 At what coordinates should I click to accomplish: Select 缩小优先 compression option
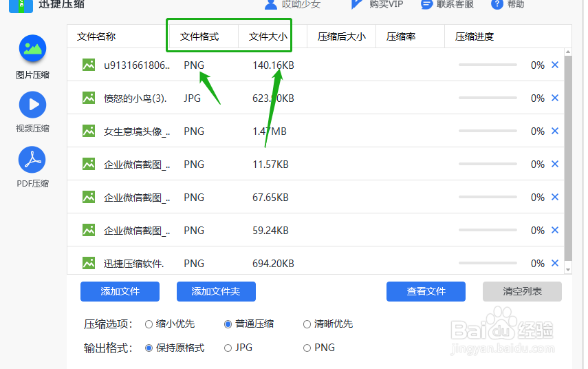[149, 324]
